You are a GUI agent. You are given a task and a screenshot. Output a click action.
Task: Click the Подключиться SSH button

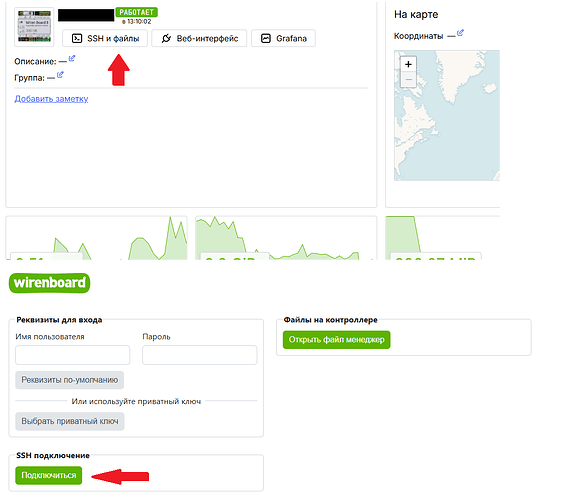tap(49, 476)
